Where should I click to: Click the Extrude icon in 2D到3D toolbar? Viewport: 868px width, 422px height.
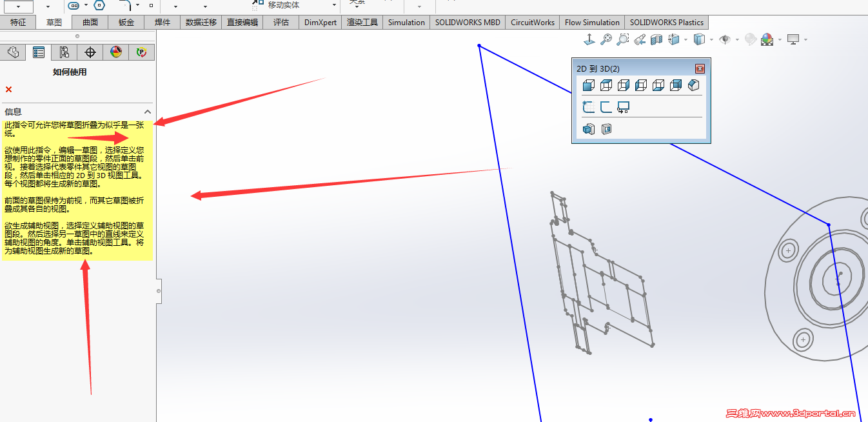(x=589, y=129)
